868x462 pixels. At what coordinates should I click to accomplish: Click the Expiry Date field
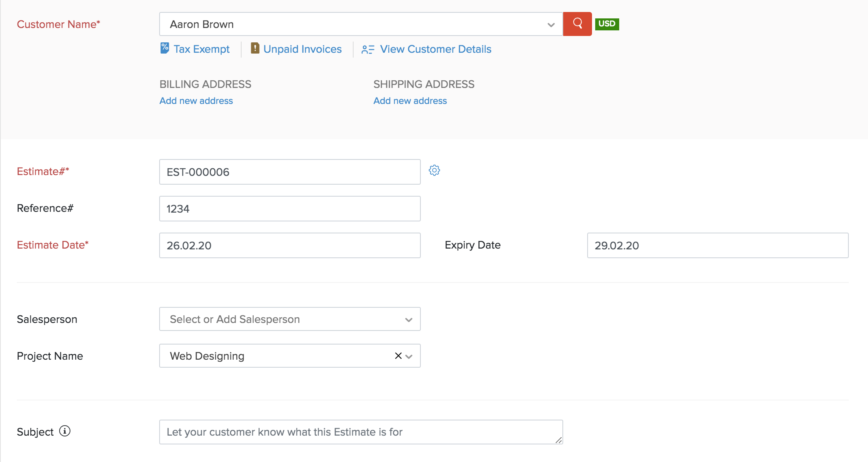pyautogui.click(x=717, y=245)
